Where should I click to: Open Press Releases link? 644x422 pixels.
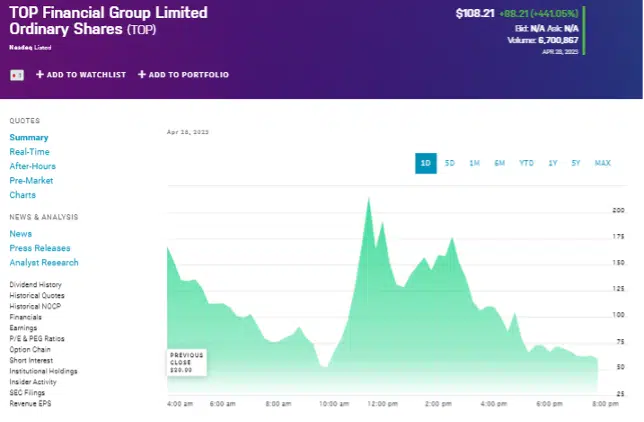click(40, 248)
